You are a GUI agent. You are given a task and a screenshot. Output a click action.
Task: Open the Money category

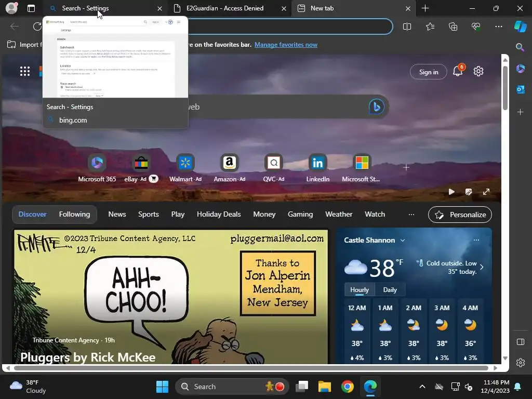pyautogui.click(x=264, y=214)
